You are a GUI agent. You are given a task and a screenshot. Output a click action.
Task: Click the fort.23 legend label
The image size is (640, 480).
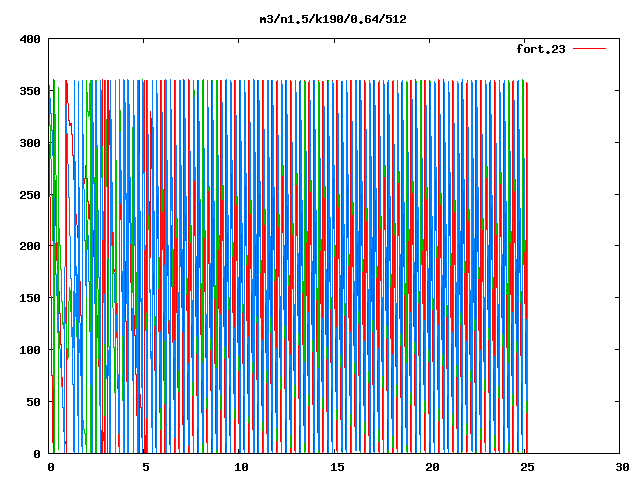pos(541,49)
